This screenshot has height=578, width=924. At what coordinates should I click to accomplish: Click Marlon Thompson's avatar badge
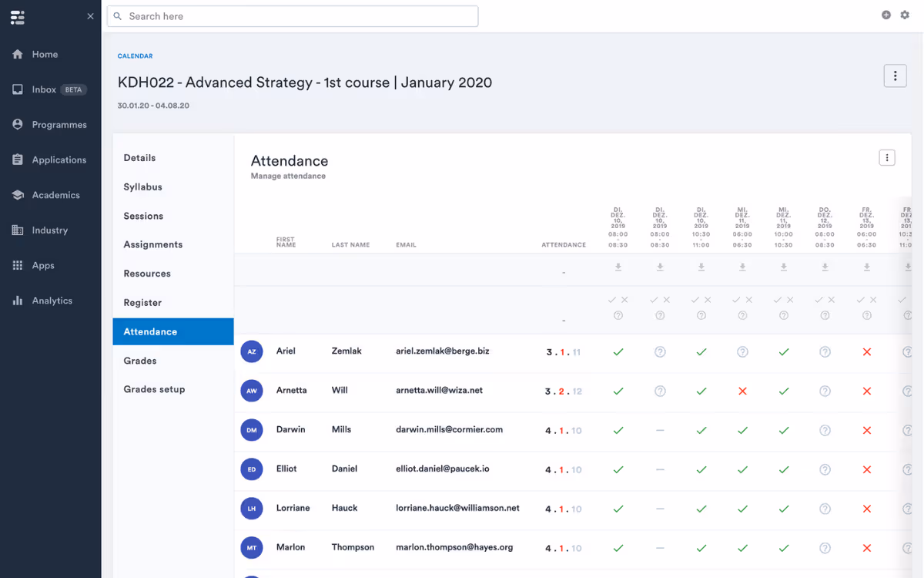pos(252,547)
